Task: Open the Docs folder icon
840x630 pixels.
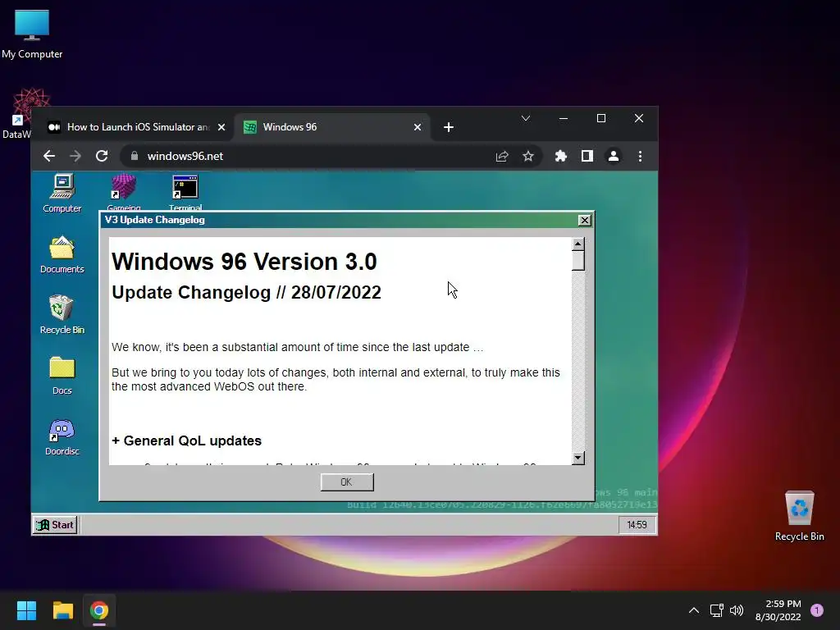Action: 62,376
